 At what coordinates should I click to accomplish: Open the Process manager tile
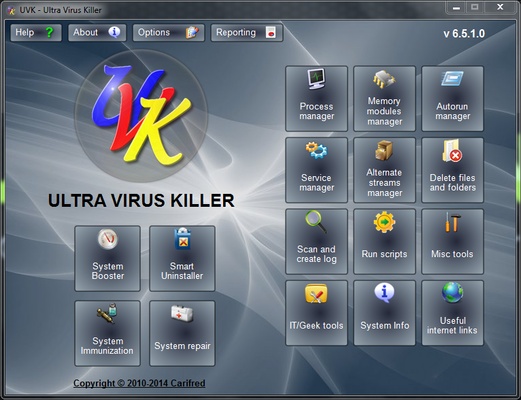point(316,99)
